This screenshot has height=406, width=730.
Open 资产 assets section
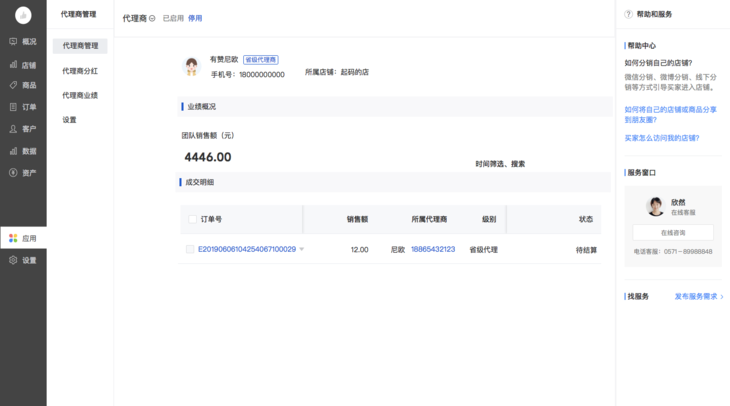23,173
